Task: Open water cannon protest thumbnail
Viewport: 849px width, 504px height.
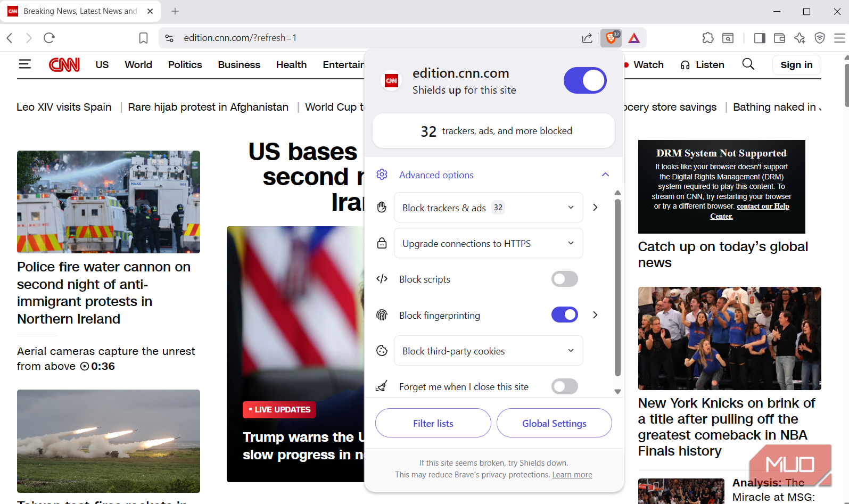Action: click(109, 202)
